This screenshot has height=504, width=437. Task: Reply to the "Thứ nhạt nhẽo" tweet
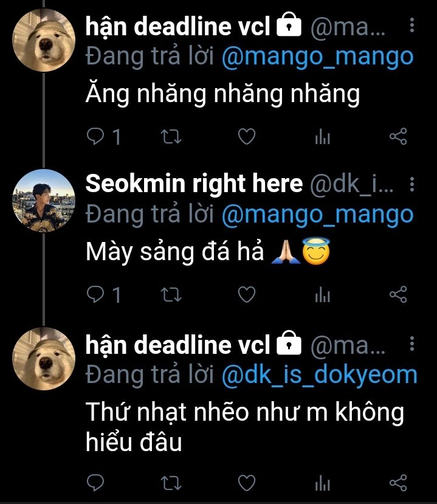pyautogui.click(x=96, y=484)
